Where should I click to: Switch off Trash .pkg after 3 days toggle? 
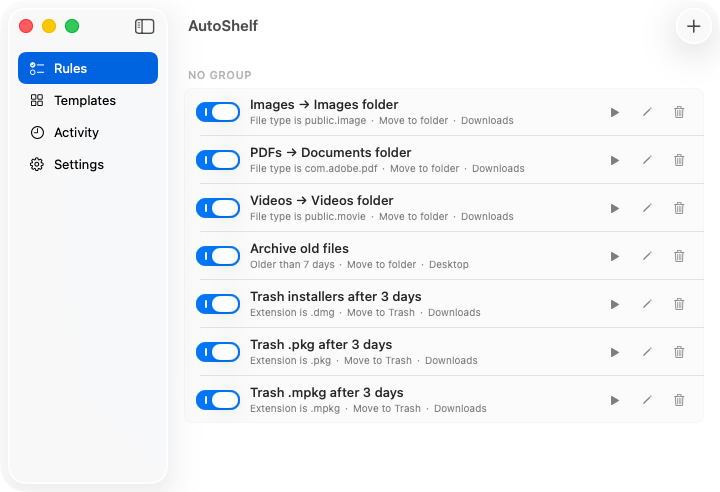[x=218, y=352]
